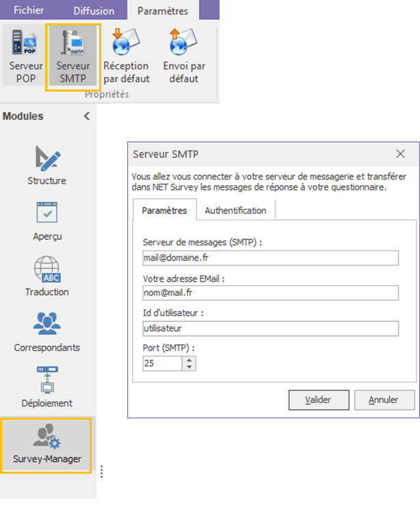Increase the SMTP port value
Viewport: 420px width, 512px height.
click(x=189, y=360)
